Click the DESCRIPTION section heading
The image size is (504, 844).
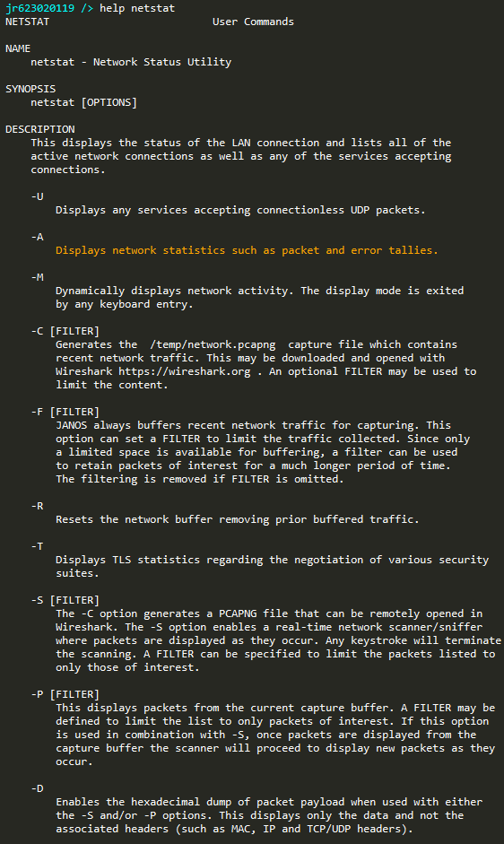(40, 129)
